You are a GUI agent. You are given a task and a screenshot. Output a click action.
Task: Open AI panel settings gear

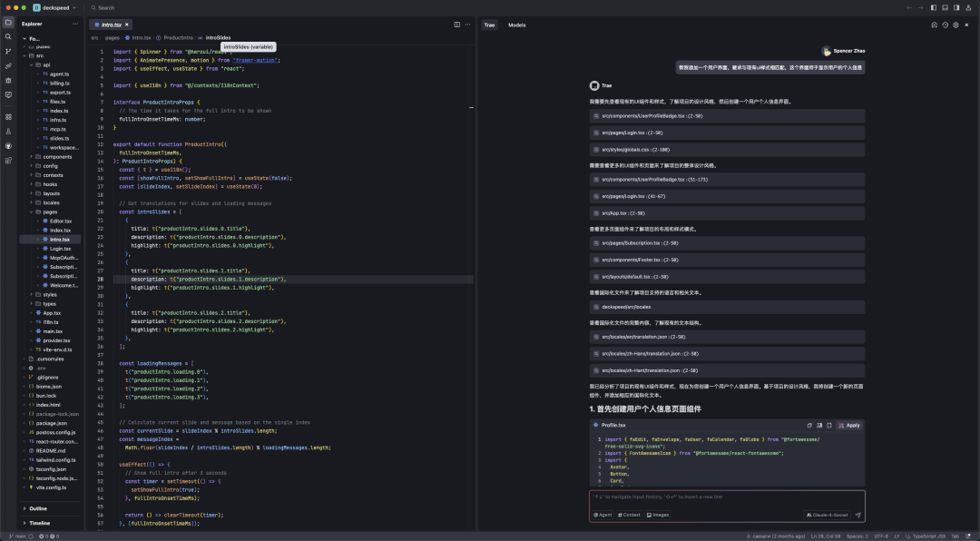955,25
